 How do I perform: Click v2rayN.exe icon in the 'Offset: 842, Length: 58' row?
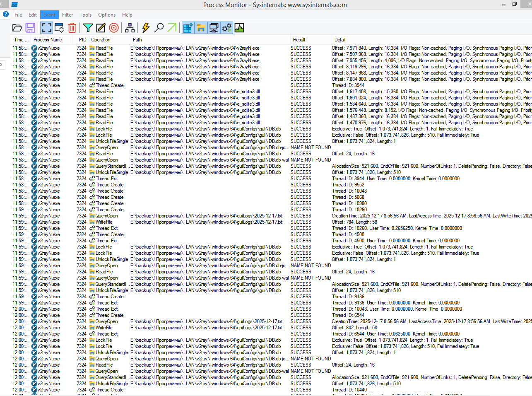click(34, 328)
